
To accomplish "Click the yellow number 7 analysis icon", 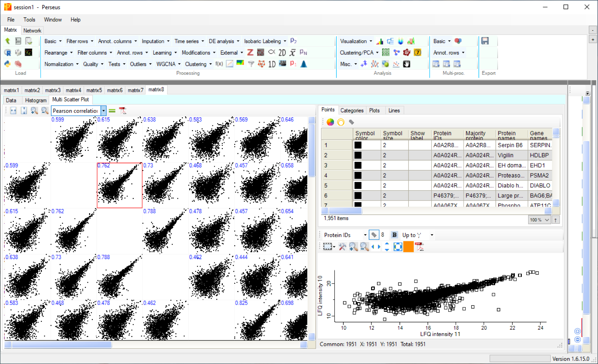I will pyautogui.click(x=417, y=53).
